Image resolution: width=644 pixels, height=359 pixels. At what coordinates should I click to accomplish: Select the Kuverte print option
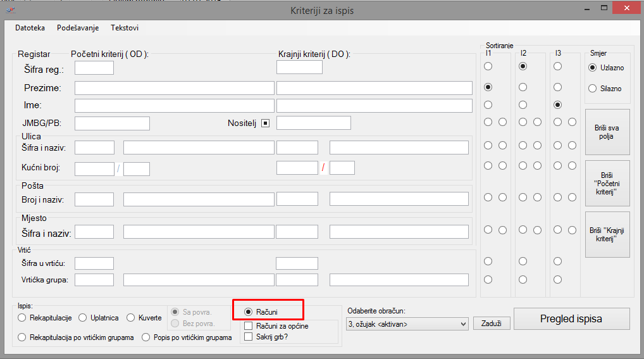tap(132, 318)
